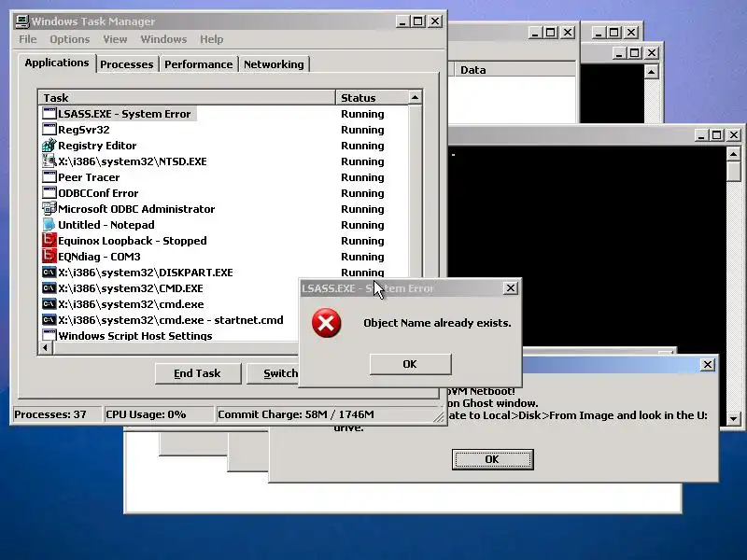Click the large console window scroll up arrow

coord(733,154)
